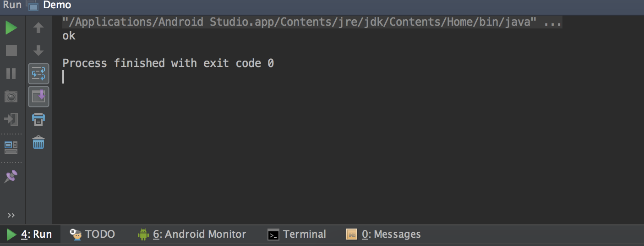Screen dimensions: 644x246
Task: Stop the running process
Action: coord(11,50)
